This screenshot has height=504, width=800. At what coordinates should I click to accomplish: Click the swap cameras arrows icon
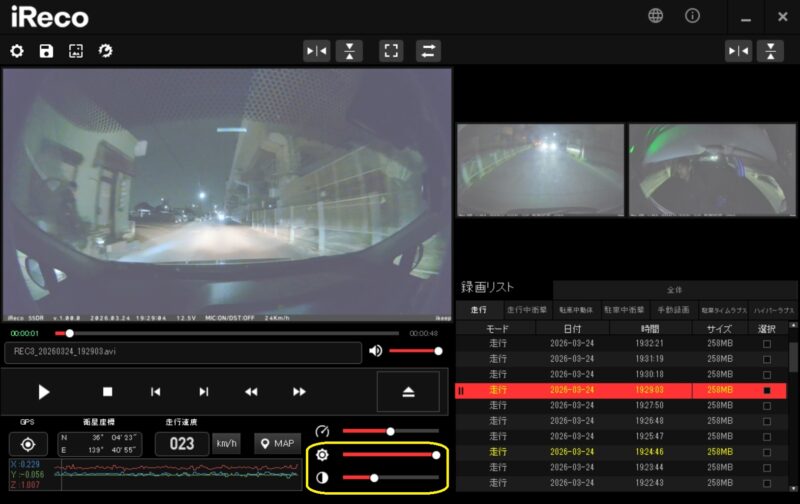point(429,51)
